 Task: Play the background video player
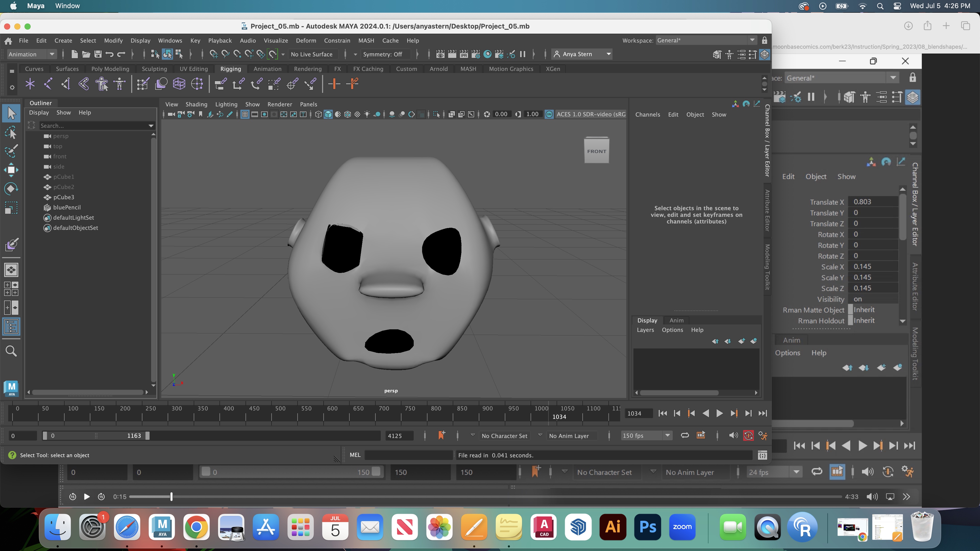(87, 497)
